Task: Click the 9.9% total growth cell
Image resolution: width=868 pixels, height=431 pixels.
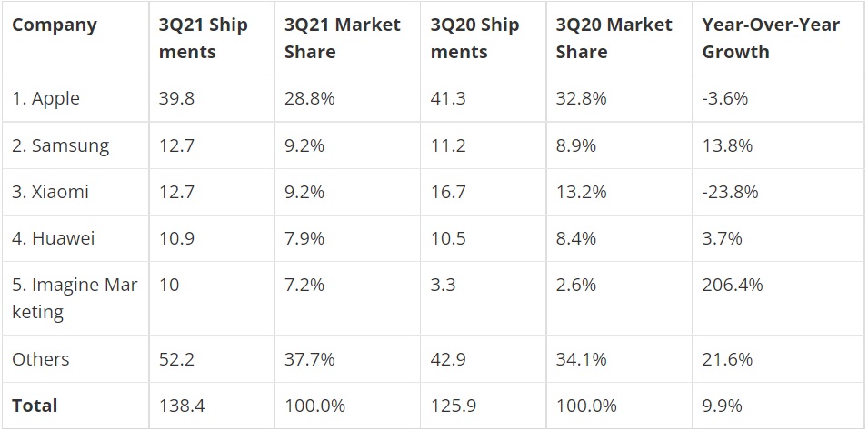Action: tap(723, 406)
